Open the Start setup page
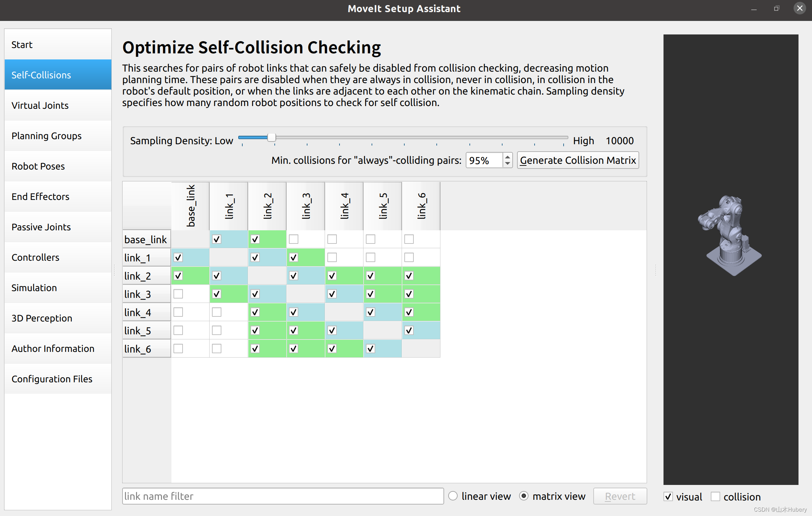Image resolution: width=812 pixels, height=516 pixels. 58,45
